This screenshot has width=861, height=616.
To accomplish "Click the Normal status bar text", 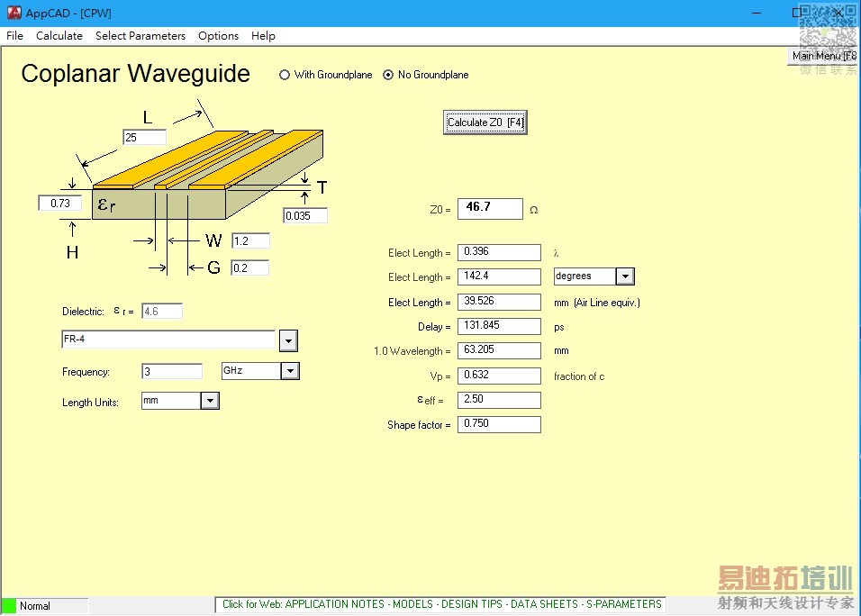I will (x=34, y=606).
